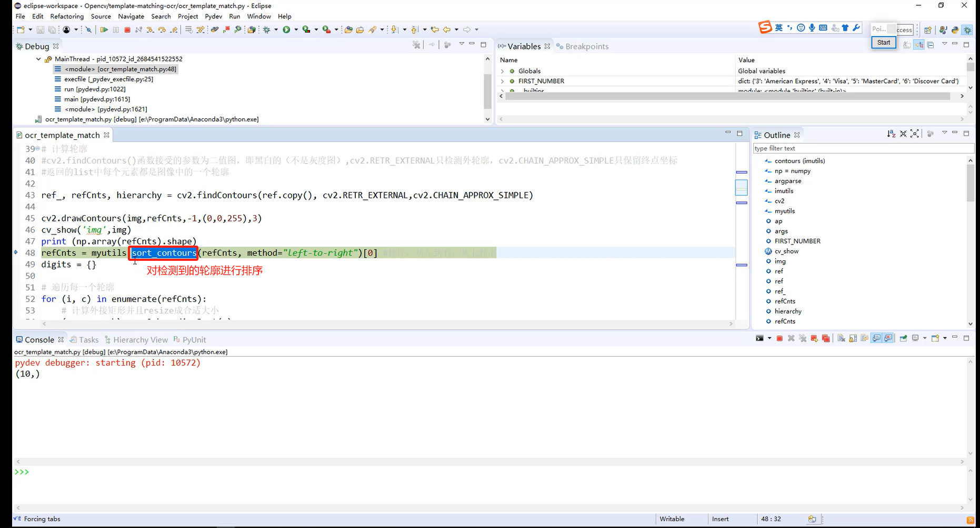Select execfile _pydev_execfile.py:25 stack frame

[x=104, y=79]
